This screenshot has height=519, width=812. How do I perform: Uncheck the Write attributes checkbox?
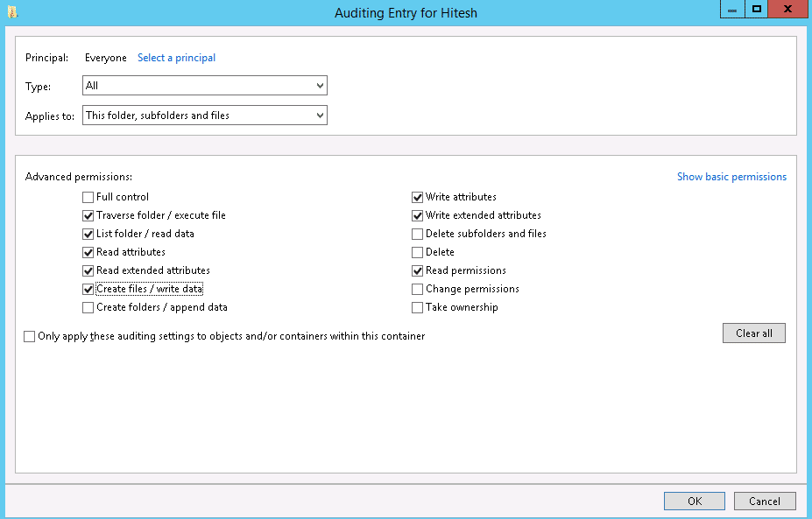[418, 197]
